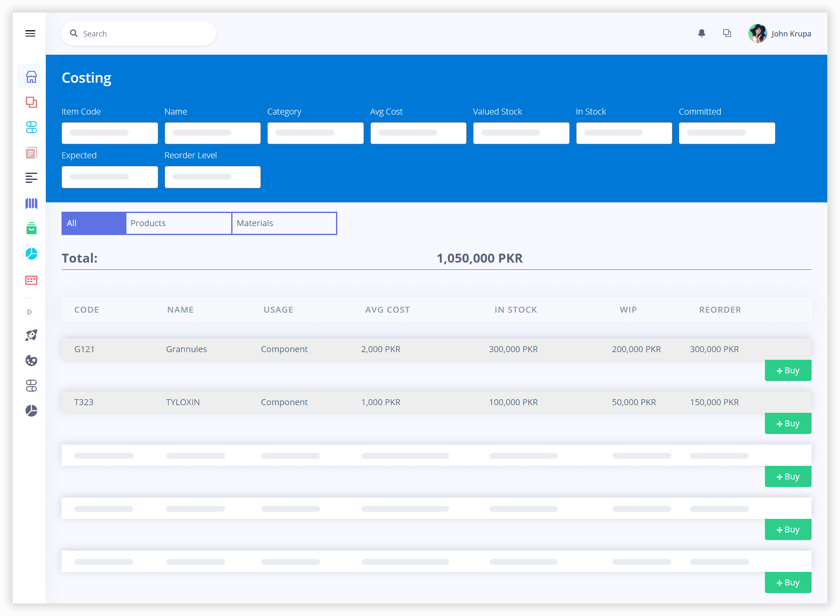Image resolution: width=840 pixels, height=616 pixels.
Task: Select the All tab
Action: 94,223
